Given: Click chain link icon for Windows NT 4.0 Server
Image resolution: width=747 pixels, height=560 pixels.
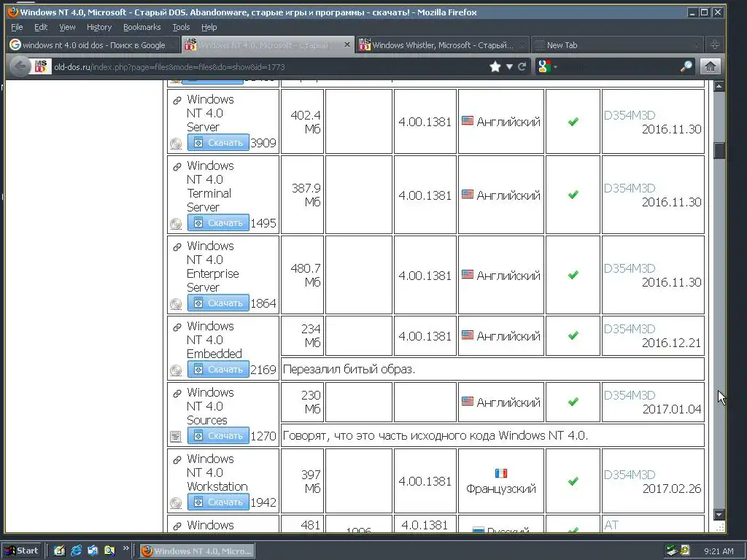Looking at the screenshot, I should click(177, 101).
